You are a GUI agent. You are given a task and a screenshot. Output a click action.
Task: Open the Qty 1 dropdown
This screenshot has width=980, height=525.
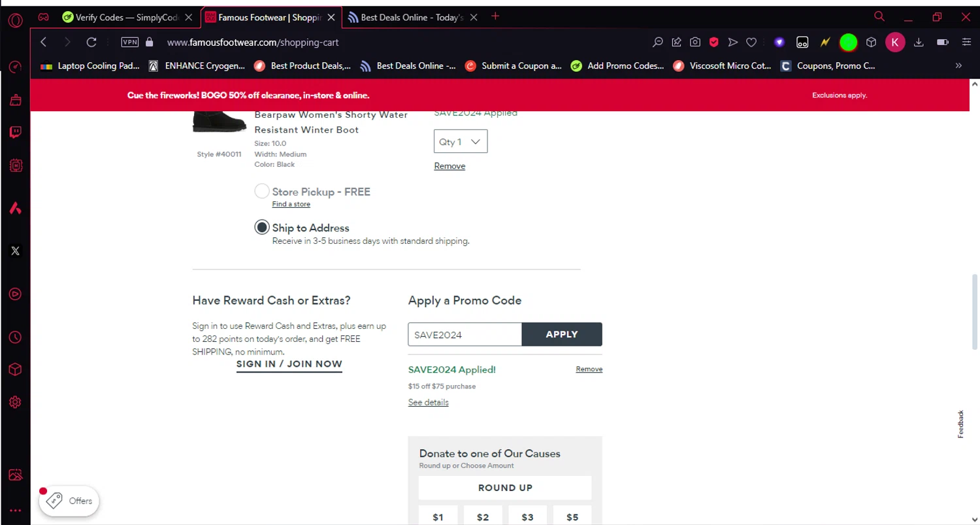coord(461,142)
